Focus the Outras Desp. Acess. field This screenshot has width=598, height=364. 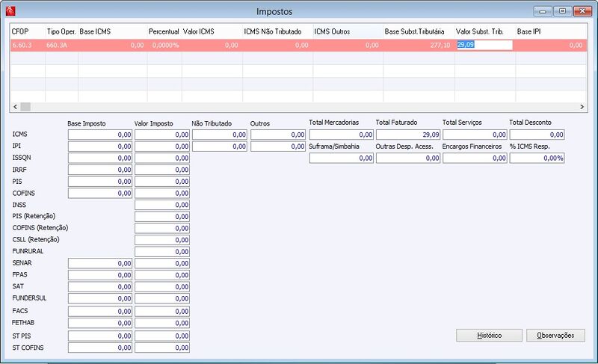(408, 158)
